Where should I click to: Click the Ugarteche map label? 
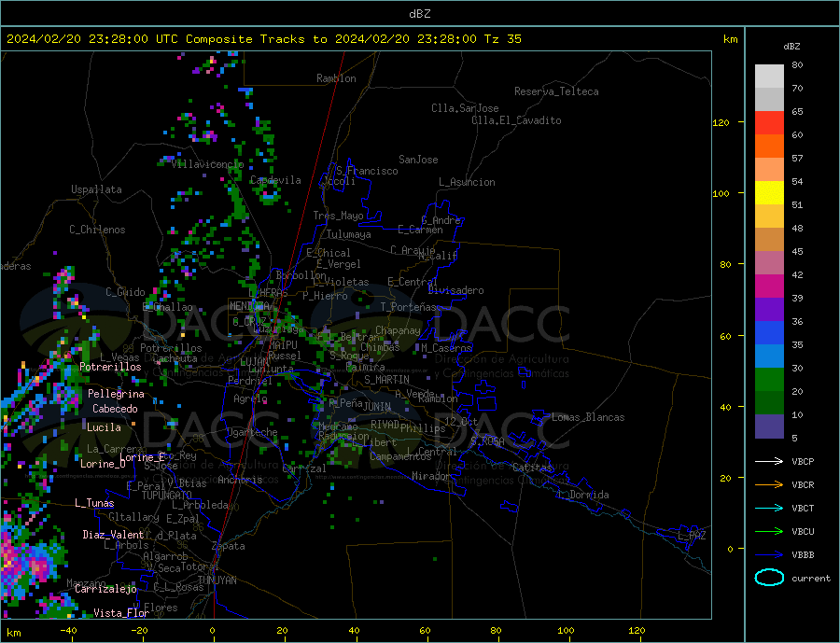[x=252, y=432]
